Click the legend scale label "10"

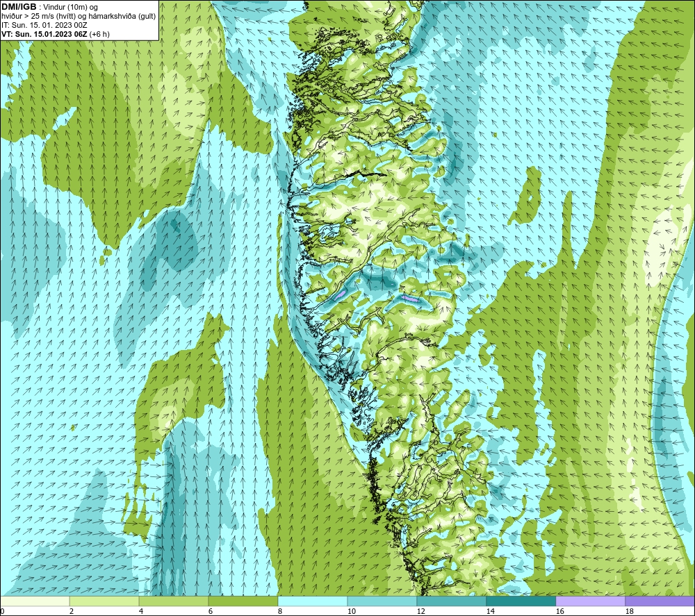click(x=351, y=612)
